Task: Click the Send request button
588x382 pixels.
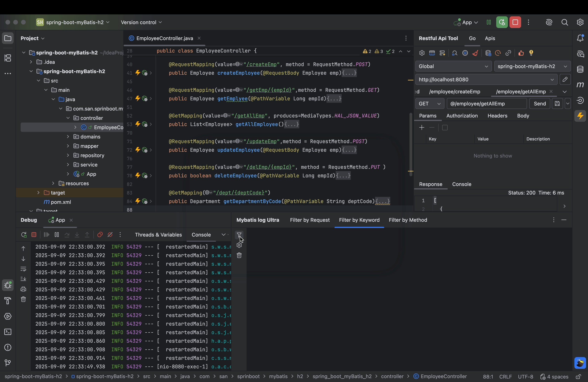Action: tap(540, 104)
